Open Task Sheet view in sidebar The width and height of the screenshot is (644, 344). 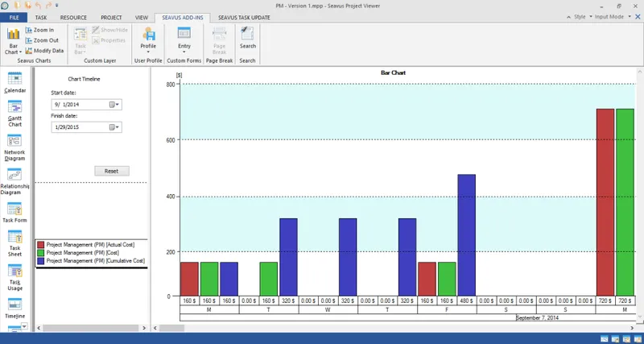pyautogui.click(x=14, y=244)
